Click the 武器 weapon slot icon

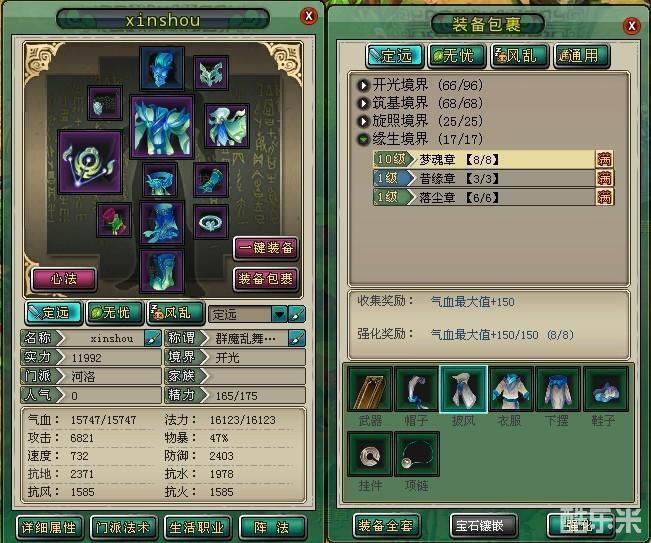[370, 389]
